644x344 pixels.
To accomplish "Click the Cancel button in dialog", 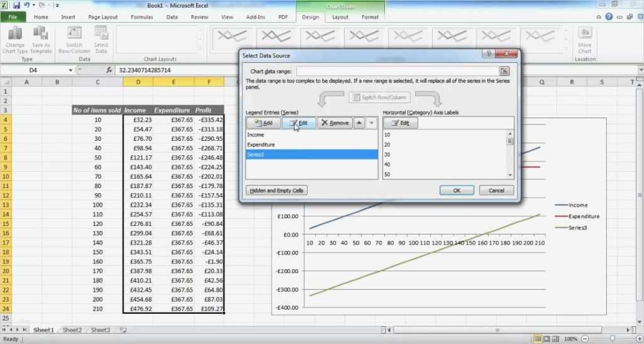I will pos(497,191).
